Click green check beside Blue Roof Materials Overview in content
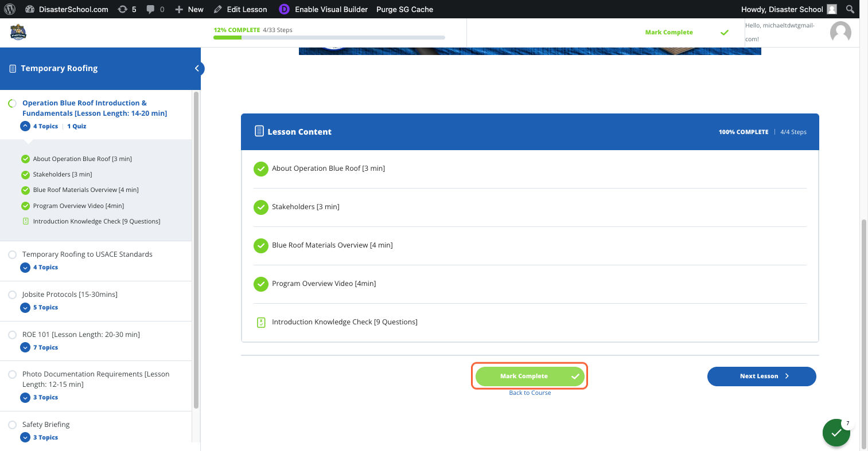 point(261,245)
